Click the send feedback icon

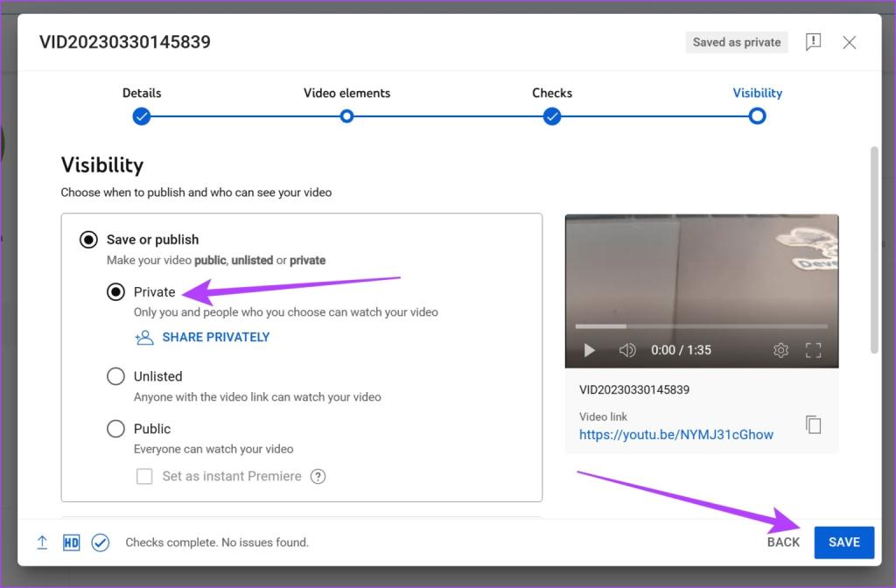pyautogui.click(x=813, y=42)
